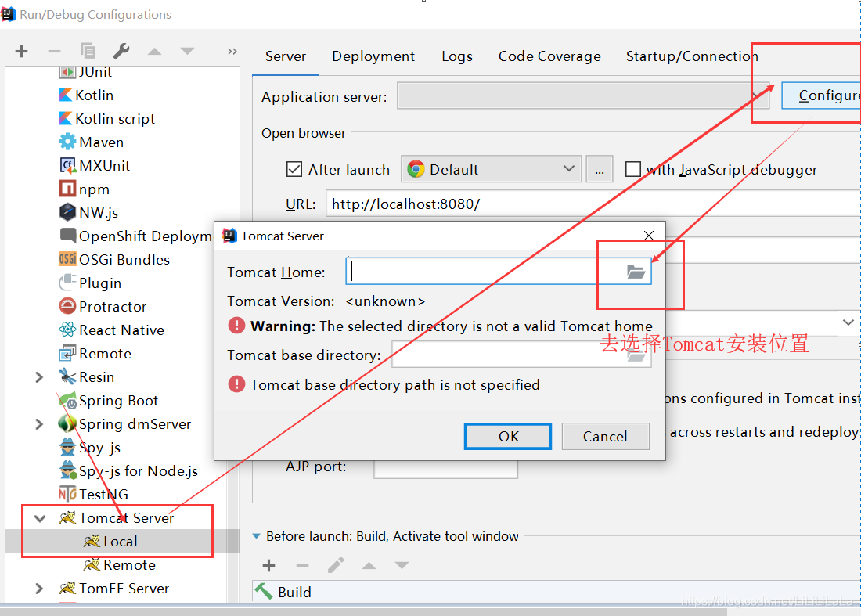Image resolution: width=861 pixels, height=616 pixels.
Task: Select TestNG configuration type
Action: (93, 494)
